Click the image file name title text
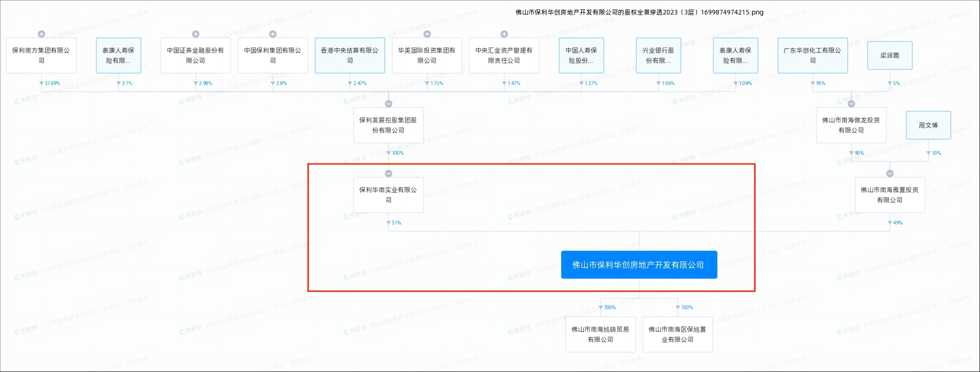Screen dimensions: 980x372 click(639, 12)
